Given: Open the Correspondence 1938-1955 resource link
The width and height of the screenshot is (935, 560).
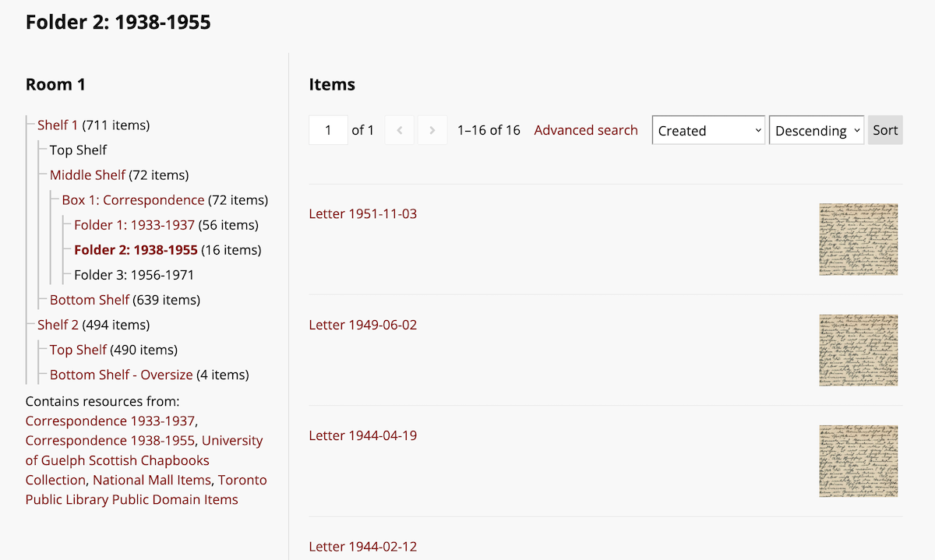Looking at the screenshot, I should [x=110, y=440].
